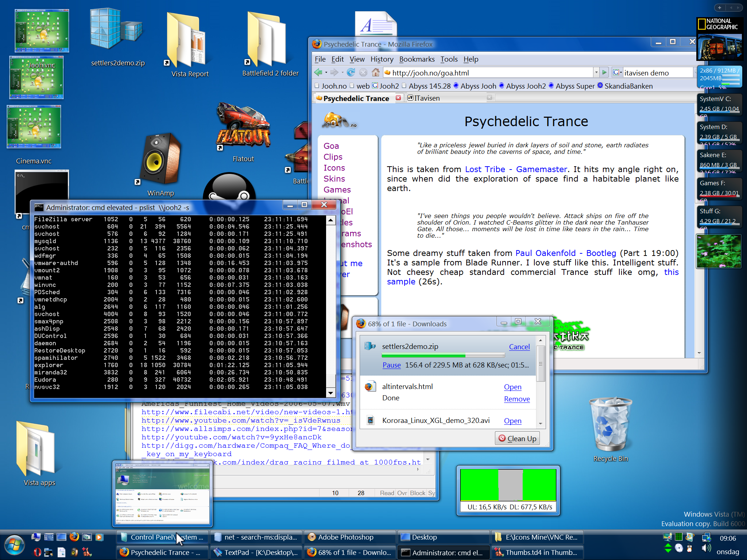Screen dimensions: 747x560
Task: Close the Psychedelic Trance tab with its red X
Action: pos(398,98)
